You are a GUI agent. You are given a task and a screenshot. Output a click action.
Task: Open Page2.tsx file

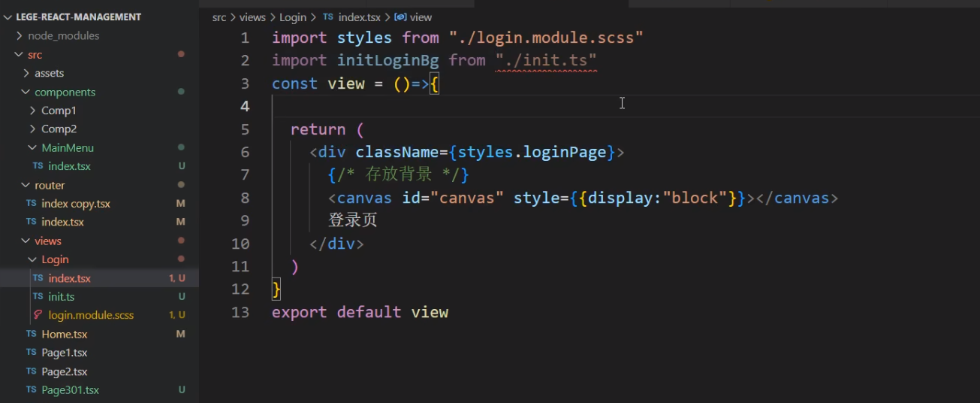65,371
